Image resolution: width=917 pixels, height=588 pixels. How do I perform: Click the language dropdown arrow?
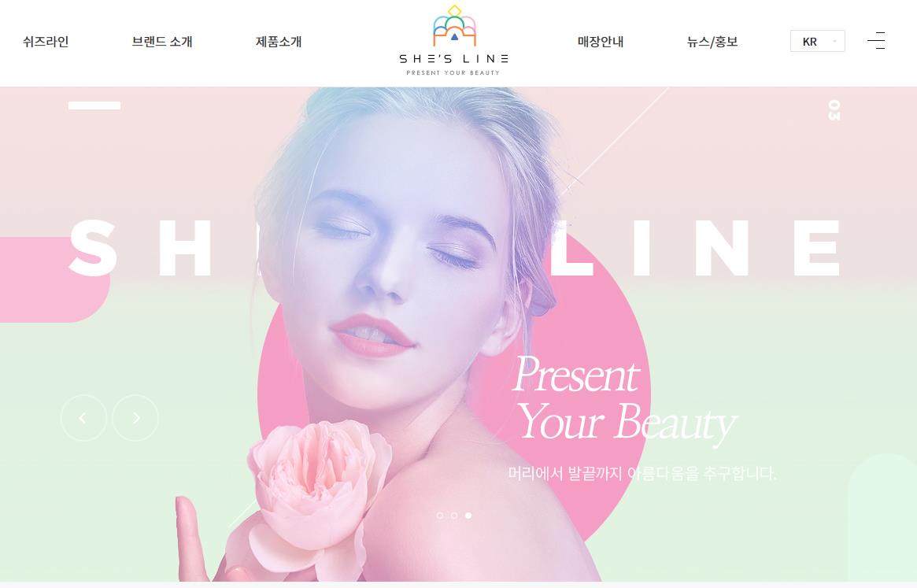coord(834,42)
